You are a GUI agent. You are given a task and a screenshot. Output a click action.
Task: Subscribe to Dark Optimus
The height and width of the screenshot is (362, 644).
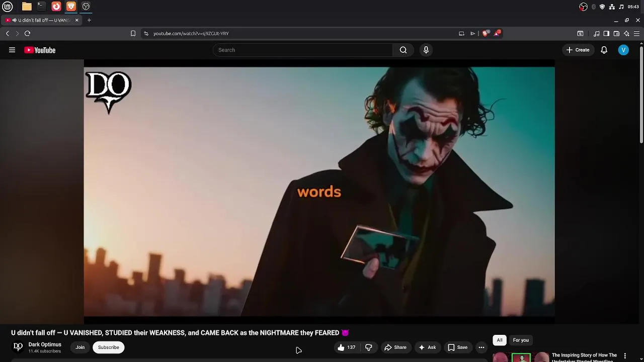109,347
